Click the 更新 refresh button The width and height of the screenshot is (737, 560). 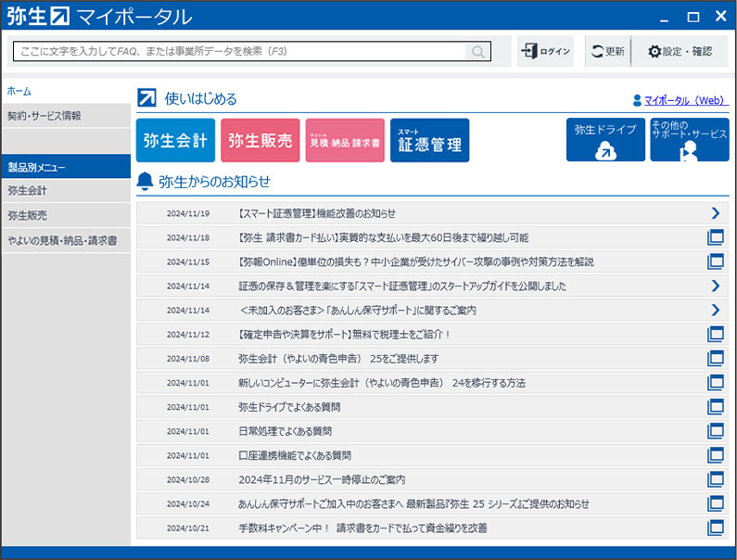click(608, 51)
